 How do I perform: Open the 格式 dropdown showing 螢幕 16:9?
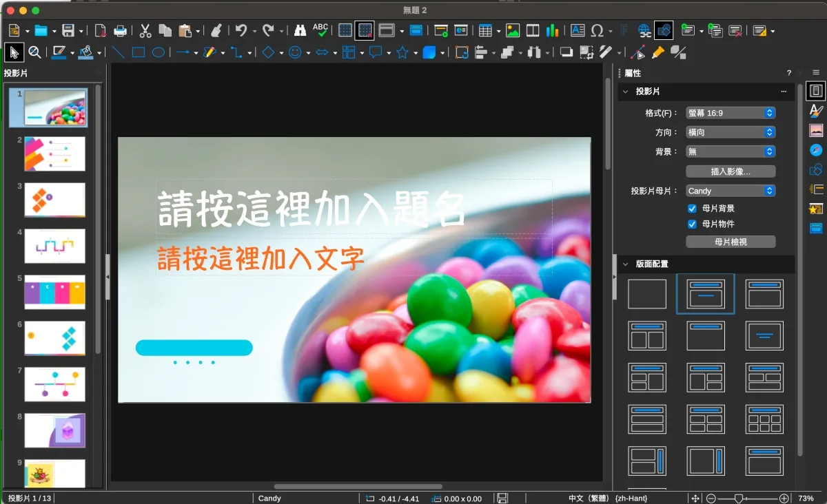click(x=731, y=113)
